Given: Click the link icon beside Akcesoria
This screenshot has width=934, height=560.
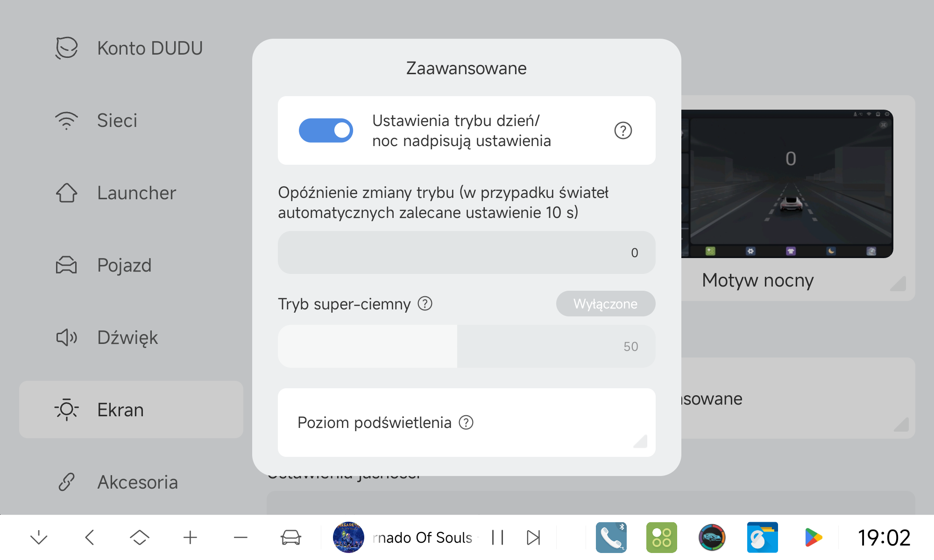Looking at the screenshot, I should coord(66,482).
